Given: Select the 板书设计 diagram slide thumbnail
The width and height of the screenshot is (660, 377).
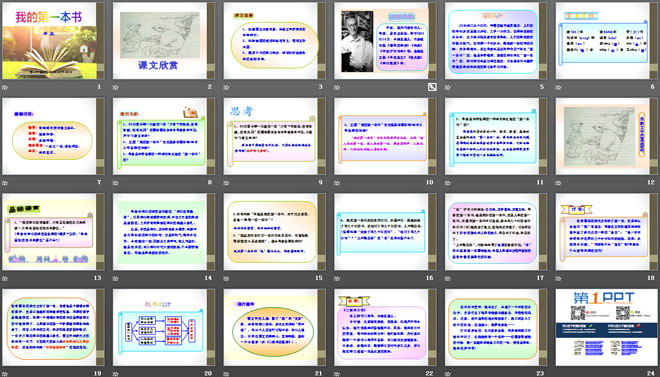Looking at the screenshot, I should [164, 327].
